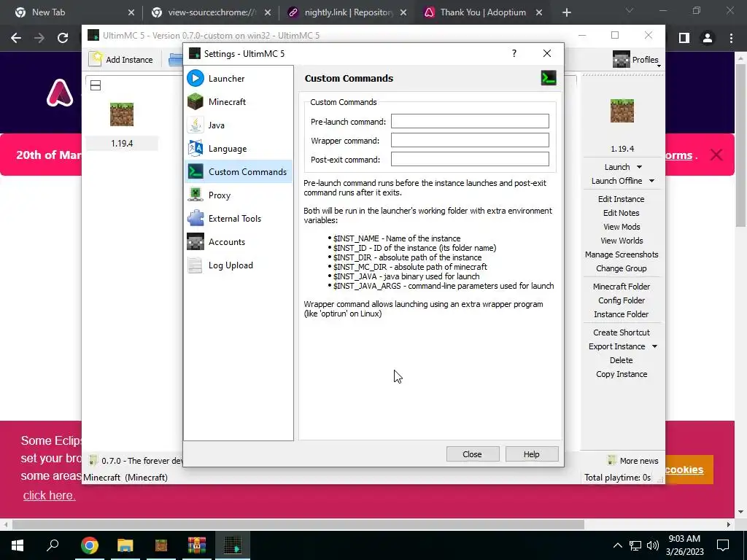Screen dimensions: 747x560
Task: Select the Custom Commands page
Action: [x=239, y=171]
